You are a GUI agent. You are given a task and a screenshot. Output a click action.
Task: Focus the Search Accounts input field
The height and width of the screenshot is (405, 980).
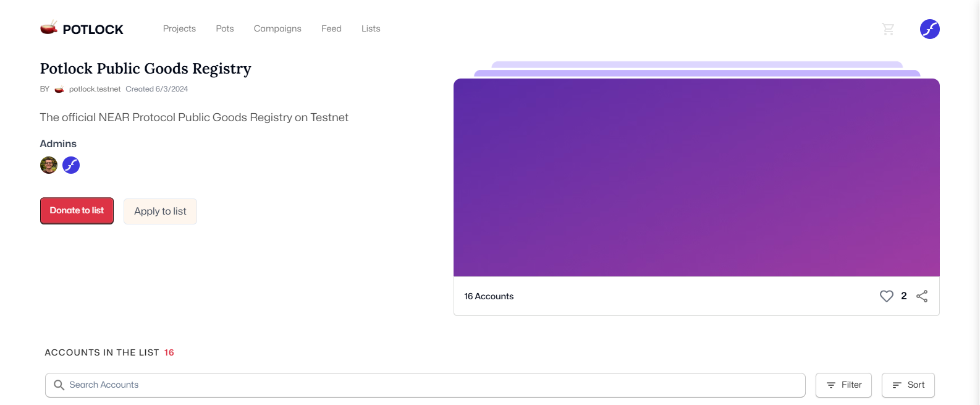[x=433, y=385]
